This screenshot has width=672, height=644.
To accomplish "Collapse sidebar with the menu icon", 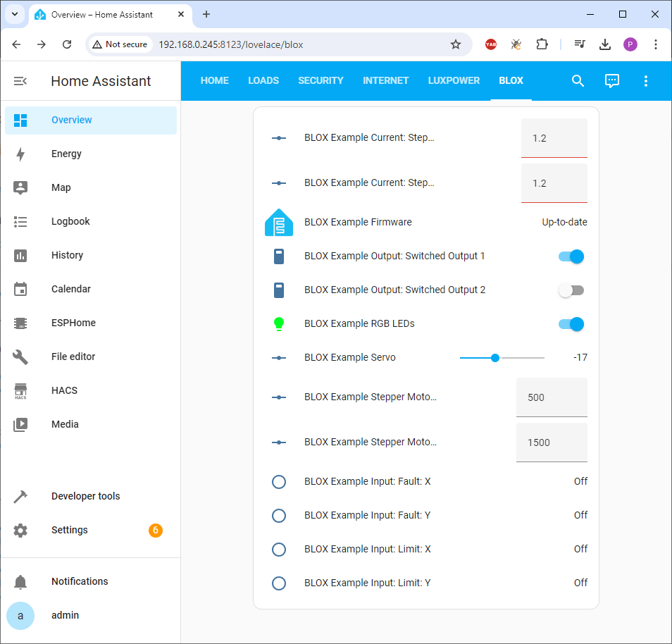I will [20, 81].
